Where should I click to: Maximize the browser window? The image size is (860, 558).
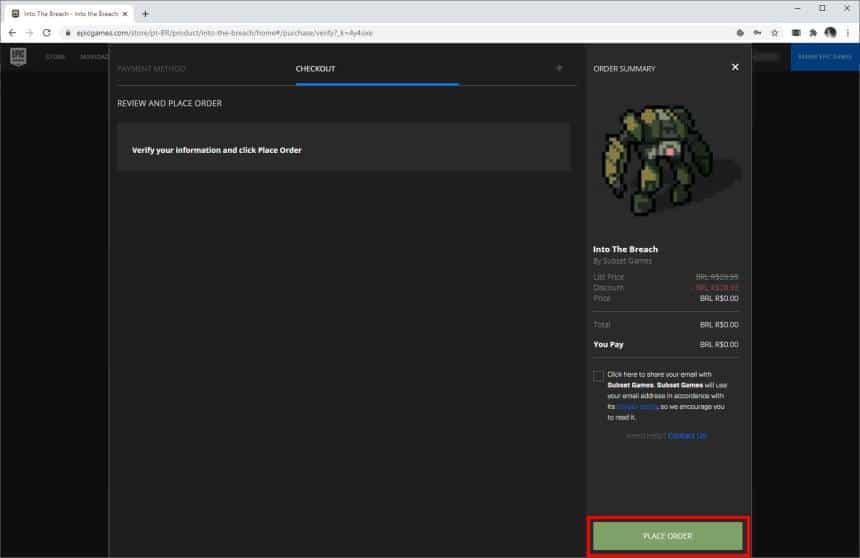click(822, 8)
